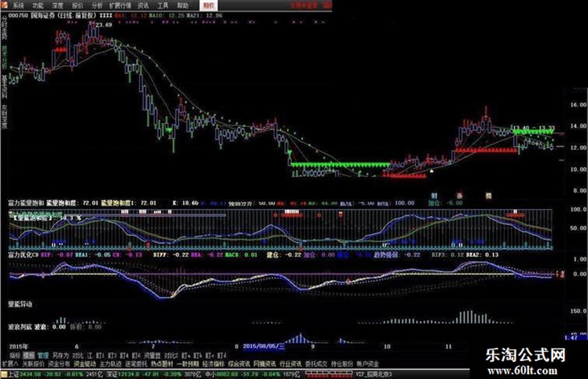Click the 富力能量饱和 indicator title
Screen dimensions: 588x379
[26, 203]
